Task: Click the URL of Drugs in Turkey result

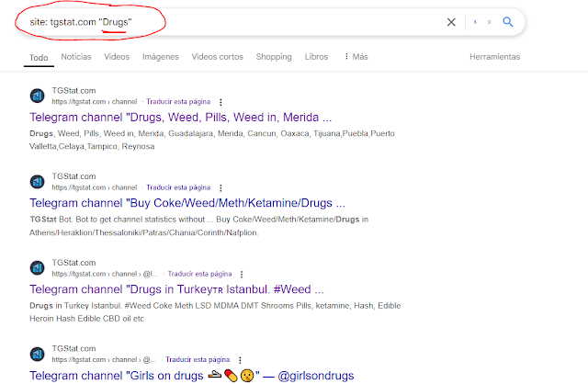Action: click(x=105, y=274)
